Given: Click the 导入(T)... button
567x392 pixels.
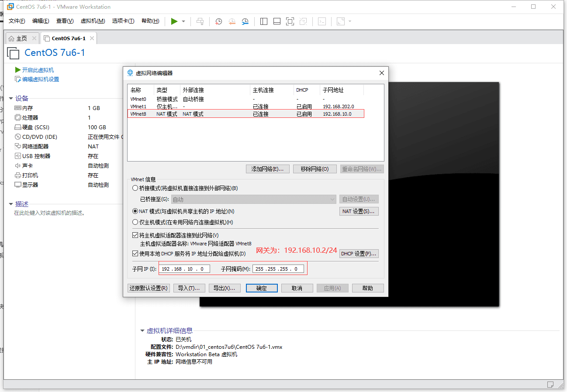Looking at the screenshot, I should [189, 288].
